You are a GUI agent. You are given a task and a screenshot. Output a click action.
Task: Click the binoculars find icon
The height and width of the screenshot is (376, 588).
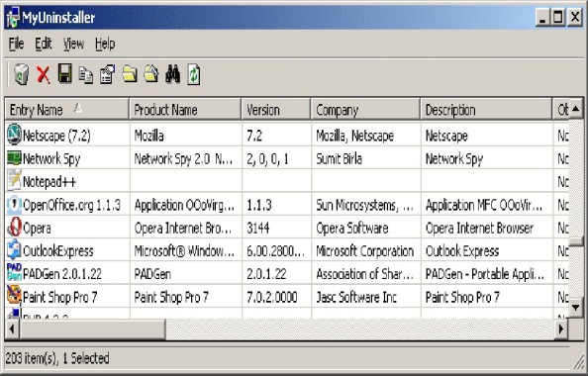173,73
